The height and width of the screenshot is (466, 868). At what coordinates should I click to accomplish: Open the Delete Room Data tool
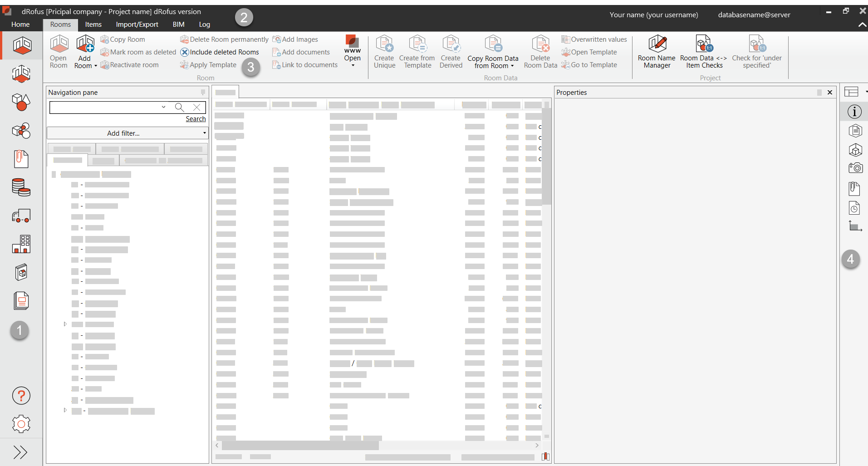[x=539, y=51]
